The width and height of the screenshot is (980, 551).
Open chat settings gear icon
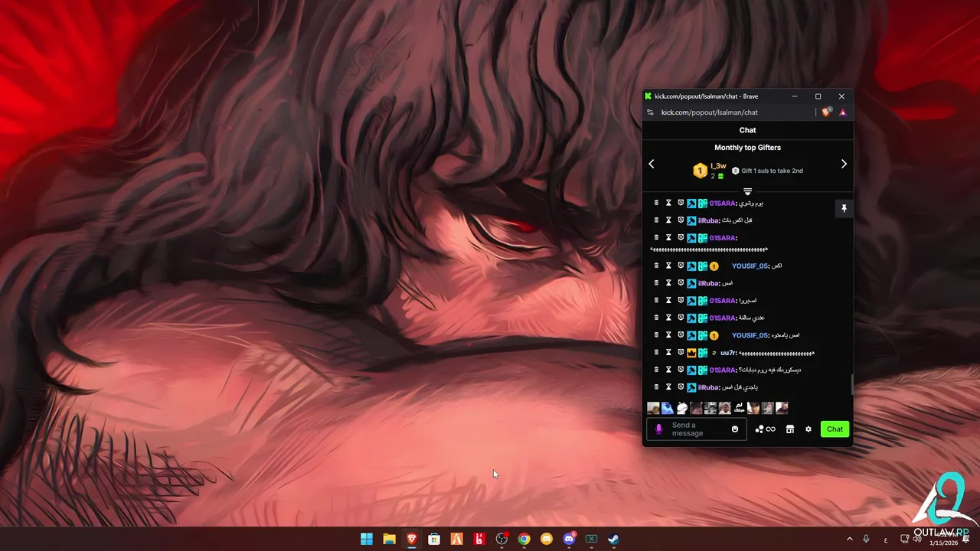(808, 429)
